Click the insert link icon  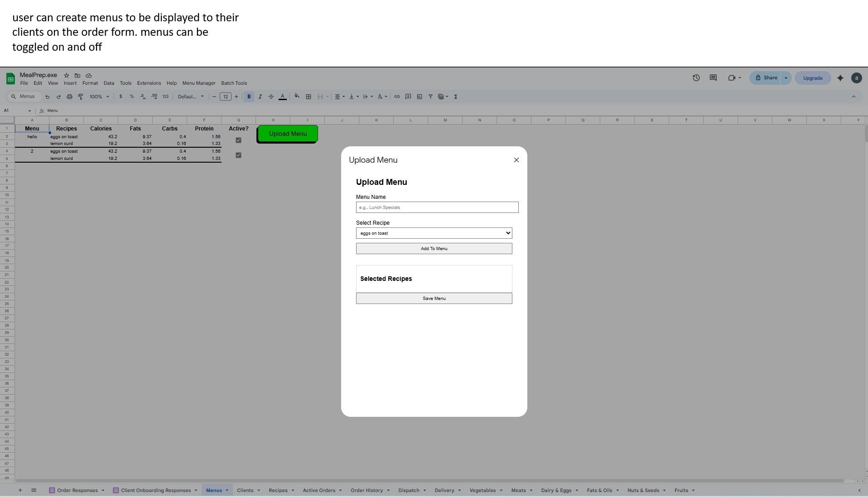point(397,97)
